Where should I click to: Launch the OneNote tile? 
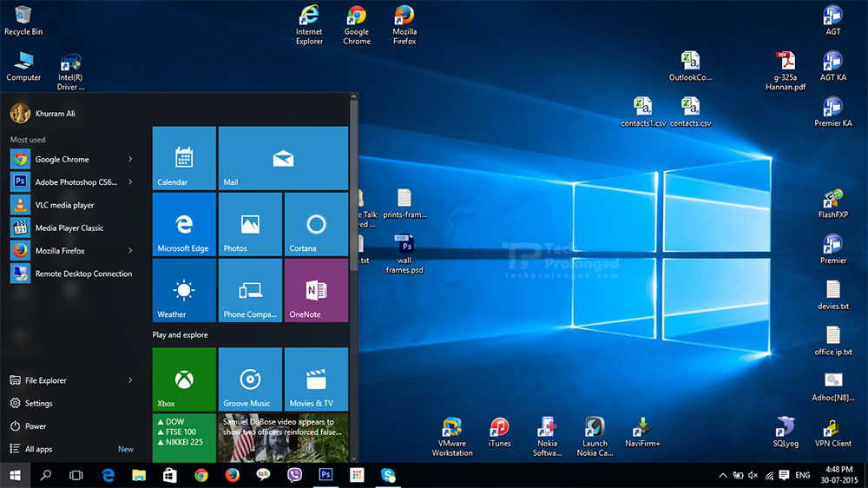tap(316, 290)
